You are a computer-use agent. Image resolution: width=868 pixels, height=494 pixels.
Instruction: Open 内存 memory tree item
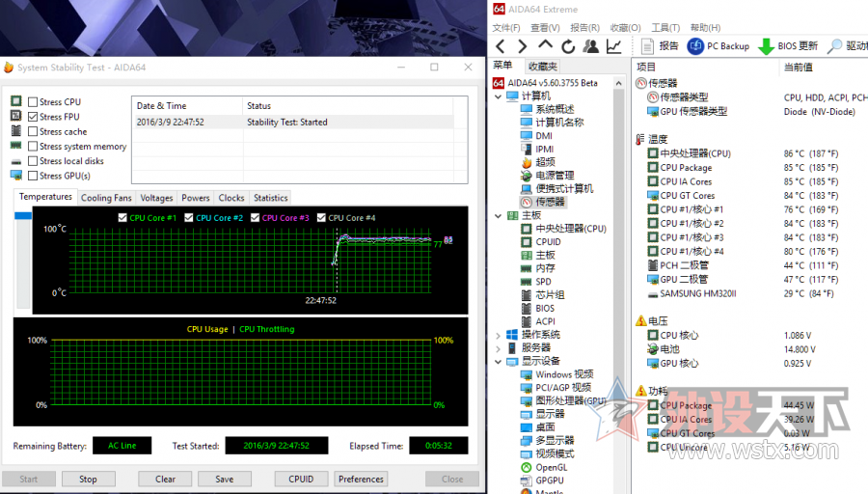[545, 268]
